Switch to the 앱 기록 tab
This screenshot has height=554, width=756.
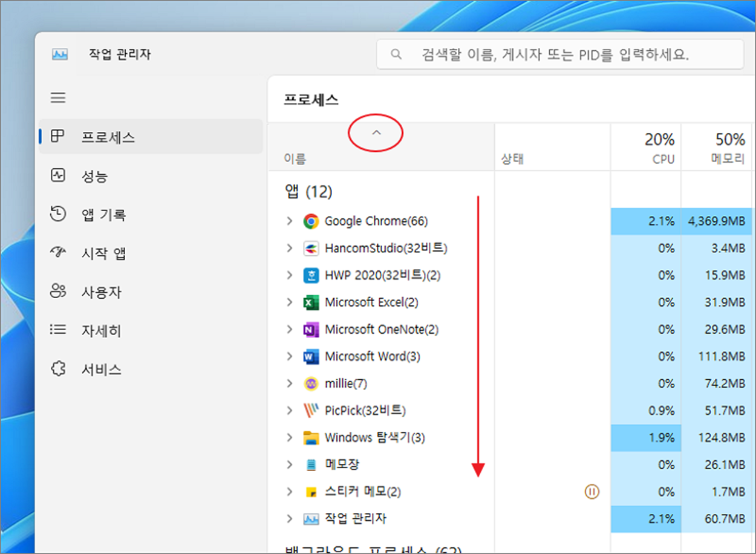tap(151, 214)
